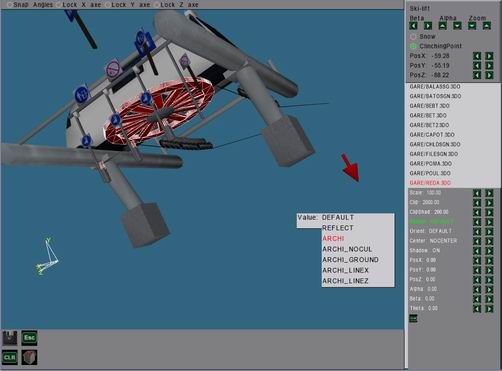
Task: Choose DEFAULT in the Value list
Action: (338, 218)
